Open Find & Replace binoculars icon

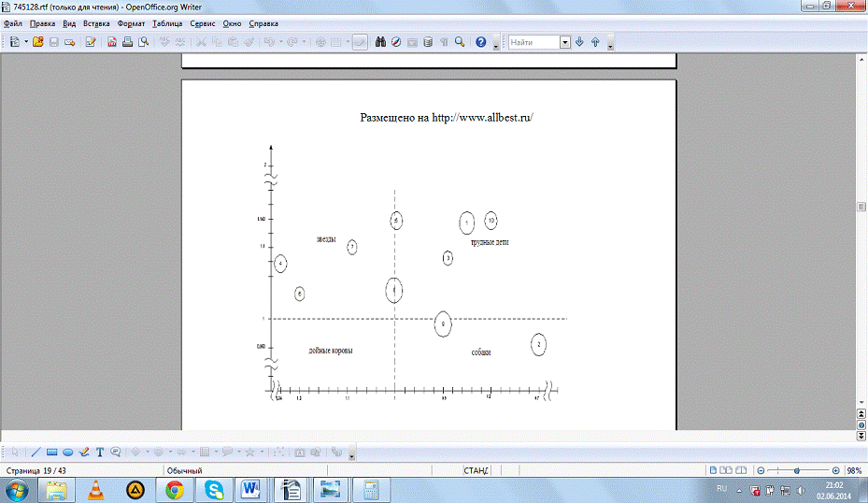(381, 42)
